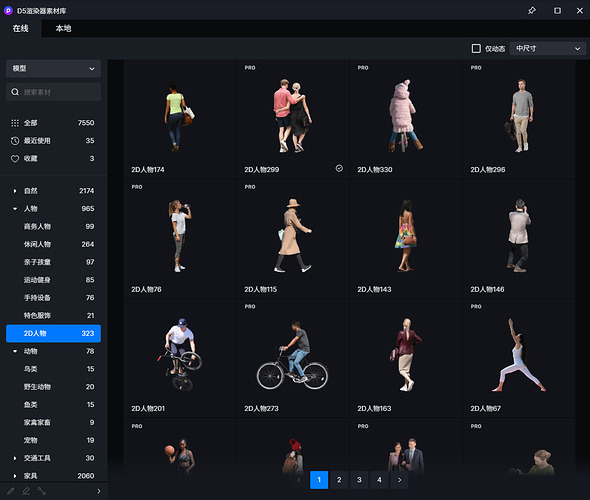The height and width of the screenshot is (500, 590).
Task: Go to page 4
Action: click(379, 480)
